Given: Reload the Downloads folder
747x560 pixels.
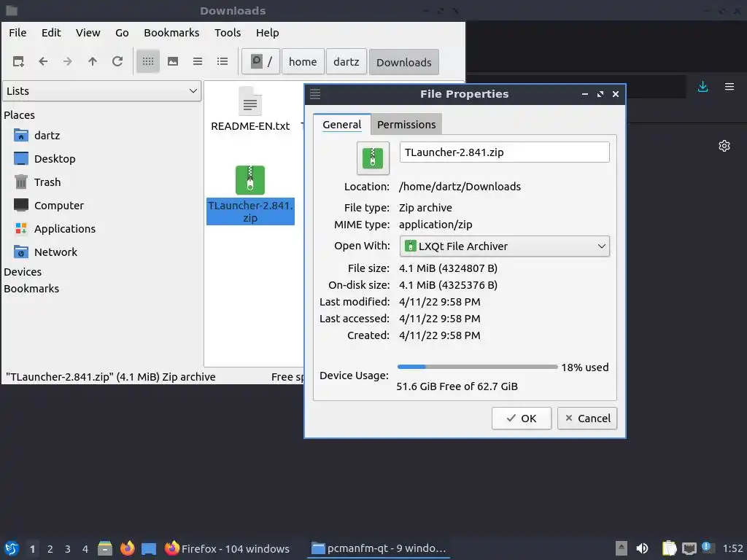Looking at the screenshot, I should [117, 61].
